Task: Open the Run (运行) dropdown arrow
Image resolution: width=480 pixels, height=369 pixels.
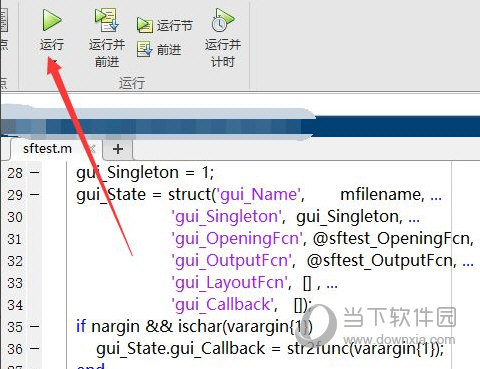Action: pos(54,61)
